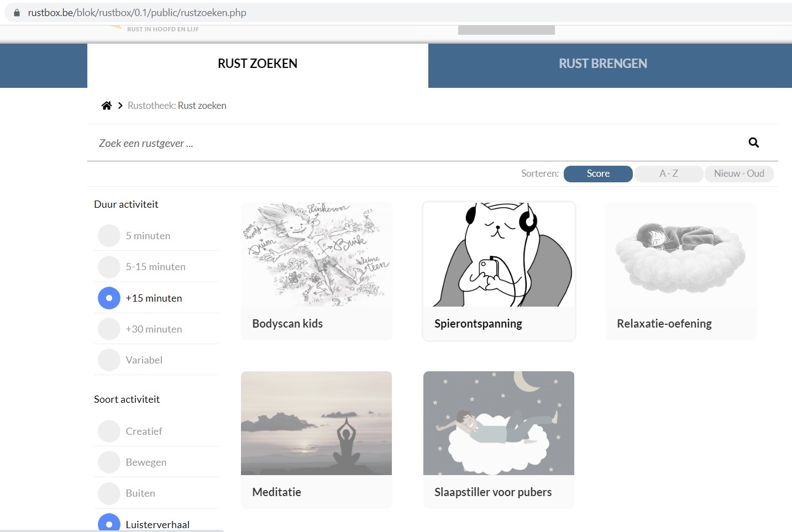Image resolution: width=792 pixels, height=532 pixels.
Task: Click the breadcrumb chevron next to the home icon
Action: click(x=120, y=105)
